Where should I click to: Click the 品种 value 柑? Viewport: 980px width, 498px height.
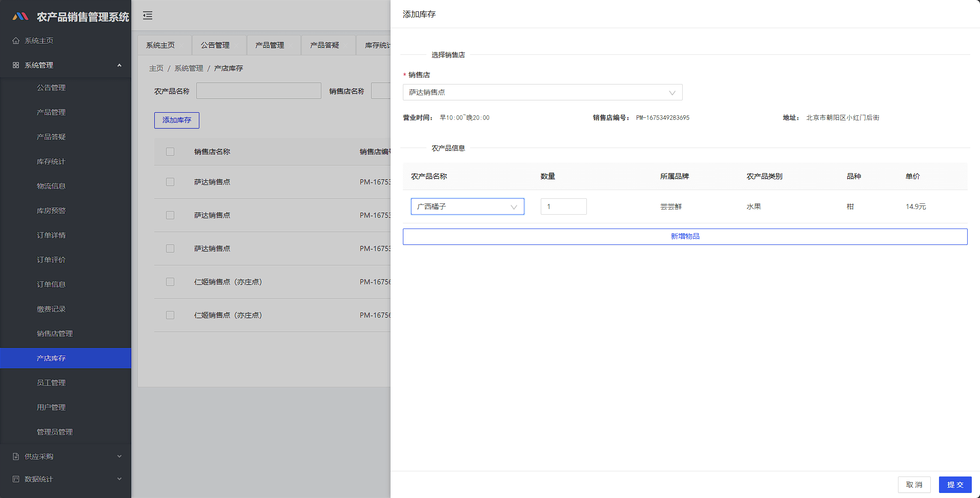(850, 206)
